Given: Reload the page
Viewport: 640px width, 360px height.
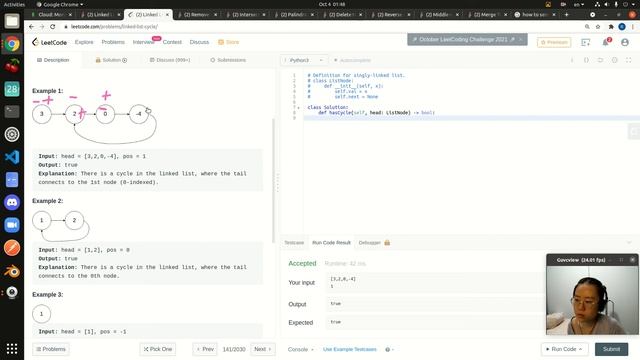Looking at the screenshot, I should [53, 27].
